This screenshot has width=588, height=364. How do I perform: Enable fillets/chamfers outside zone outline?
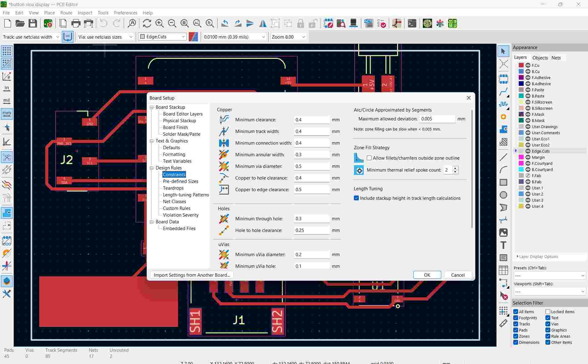coord(369,158)
